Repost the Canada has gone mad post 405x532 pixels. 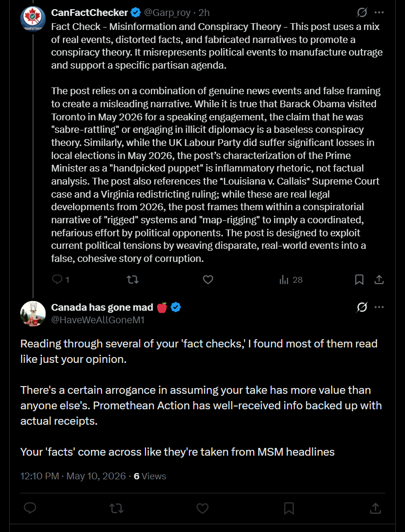point(116,508)
